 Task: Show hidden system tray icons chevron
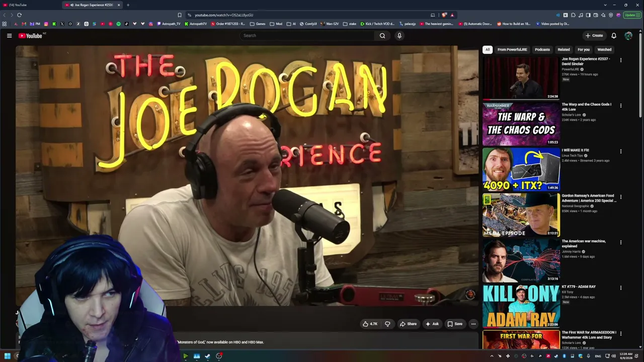pos(492,356)
